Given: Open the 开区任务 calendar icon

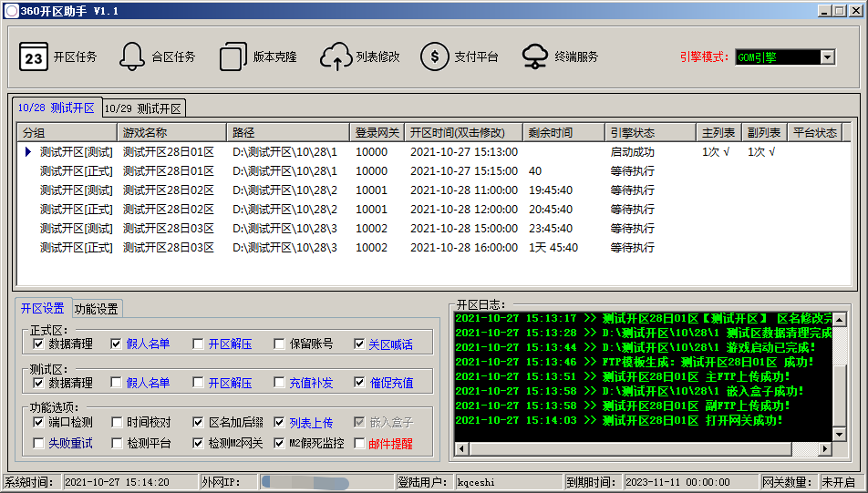Looking at the screenshot, I should coord(33,56).
